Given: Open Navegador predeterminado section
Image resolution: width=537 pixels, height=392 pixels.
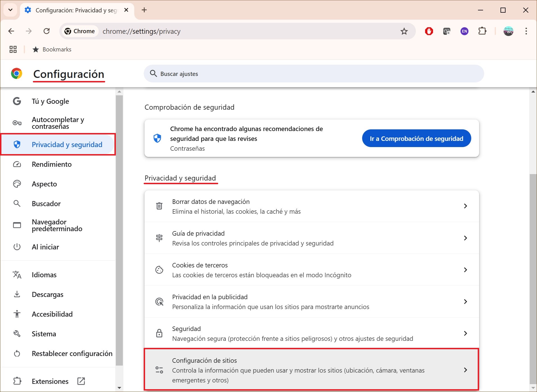Looking at the screenshot, I should [58, 225].
